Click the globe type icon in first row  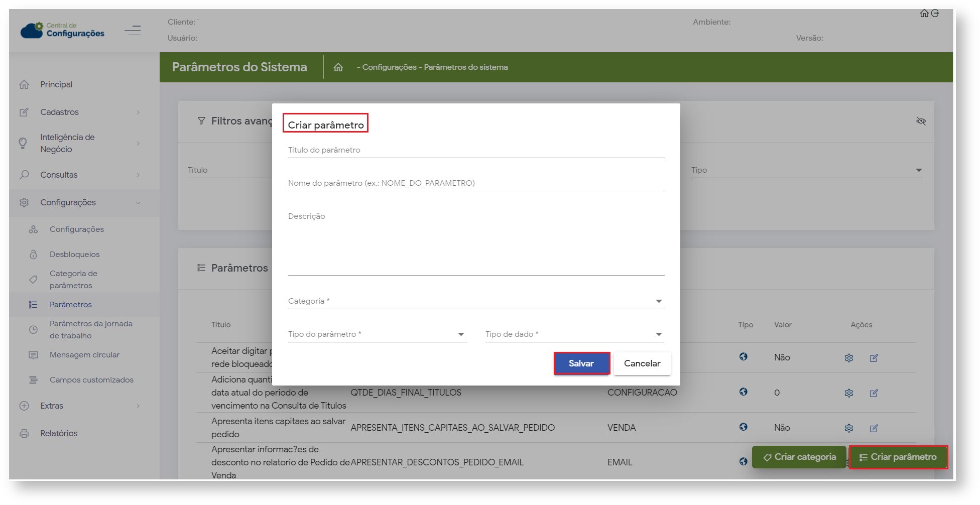[743, 357]
